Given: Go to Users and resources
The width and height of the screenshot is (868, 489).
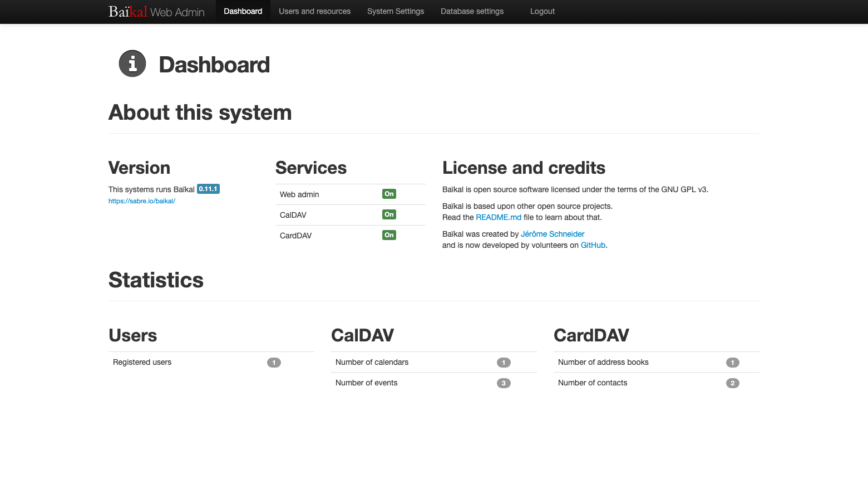Looking at the screenshot, I should (314, 11).
